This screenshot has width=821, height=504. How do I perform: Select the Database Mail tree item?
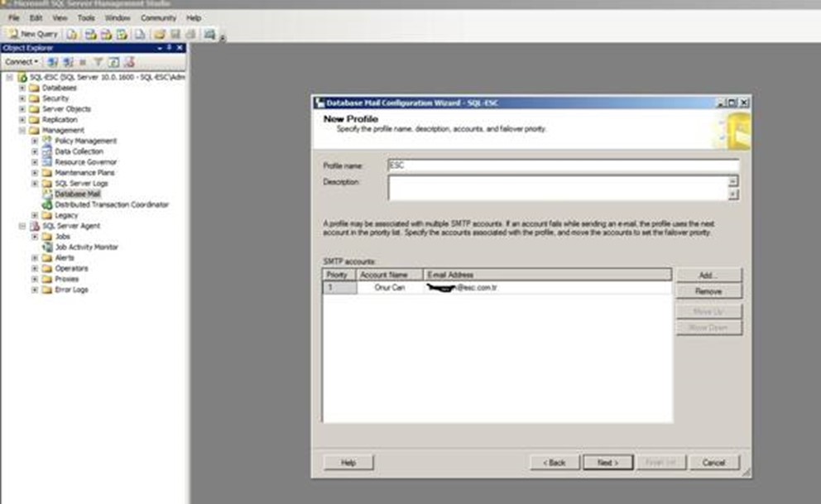78,194
